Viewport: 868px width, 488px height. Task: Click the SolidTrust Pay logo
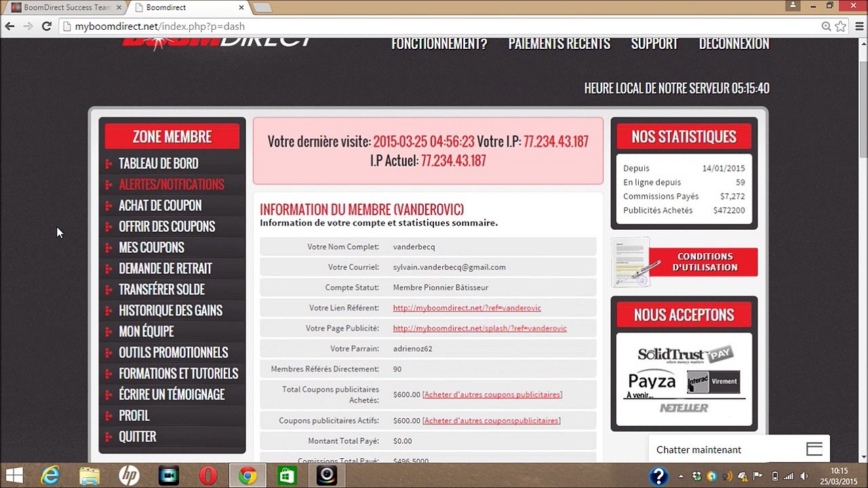[686, 355]
